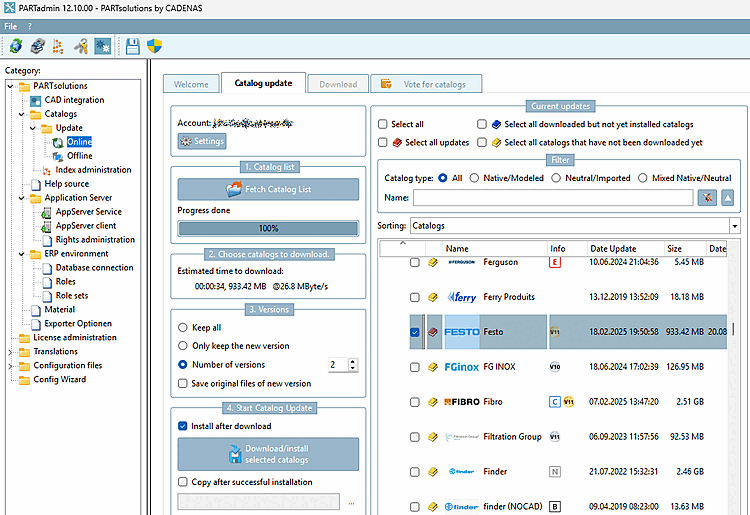750x515 pixels.
Task: Click the Settings button
Action: pos(202,141)
